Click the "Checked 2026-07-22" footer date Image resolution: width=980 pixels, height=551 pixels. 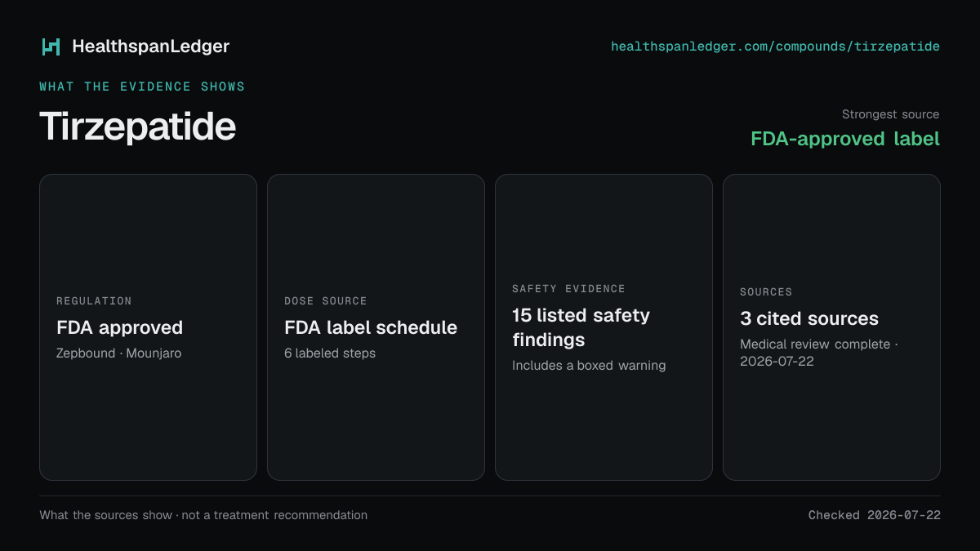[x=875, y=515]
